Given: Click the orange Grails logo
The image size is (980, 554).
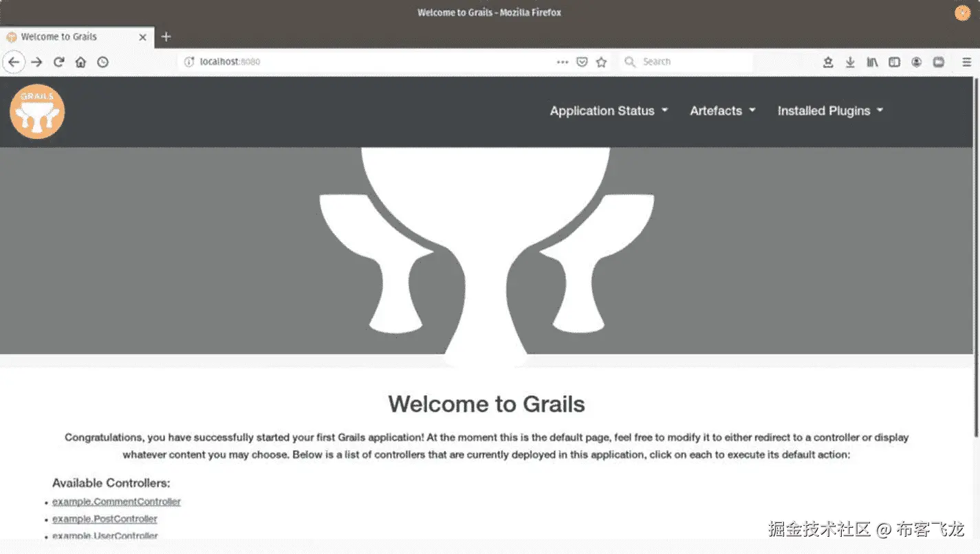Looking at the screenshot, I should click(x=37, y=111).
